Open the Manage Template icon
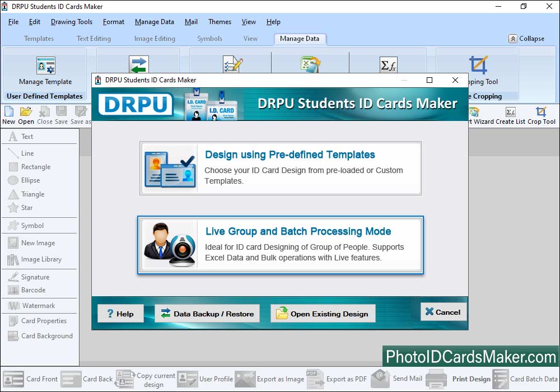Image resolution: width=560 pixels, height=392 pixels. (x=46, y=66)
